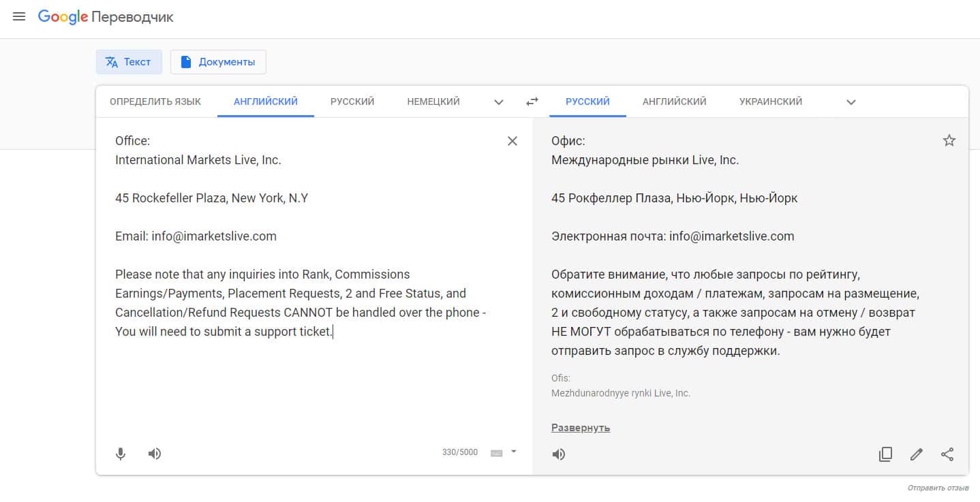Save translation with the star icon
This screenshot has height=502, width=980.
[949, 141]
